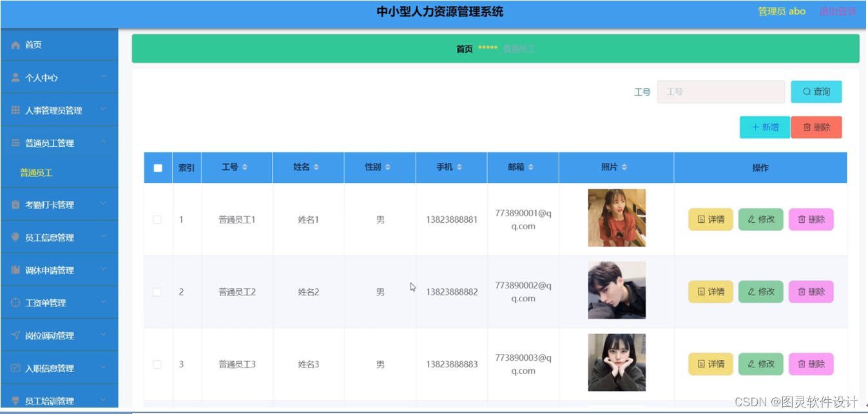868x414 pixels.
Task: Click 管理员 abo user label
Action: 782,12
